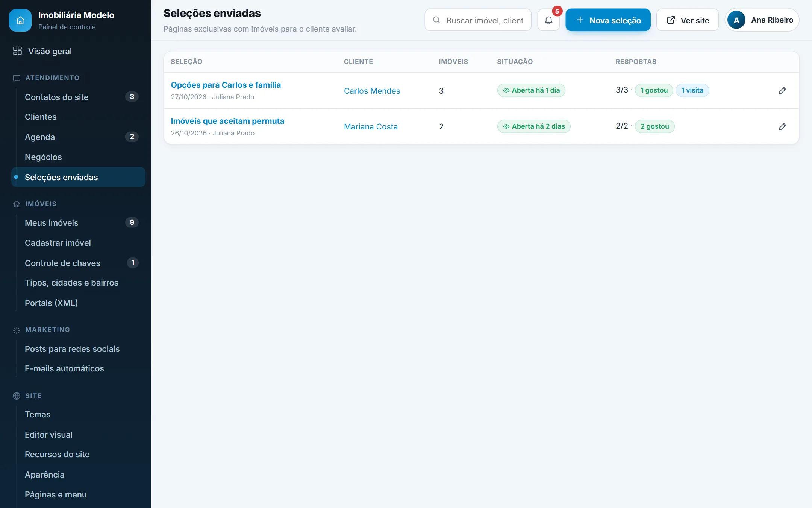This screenshot has height=508, width=812.
Task: Edit the Carlos e família selection pencil
Action: (782, 91)
